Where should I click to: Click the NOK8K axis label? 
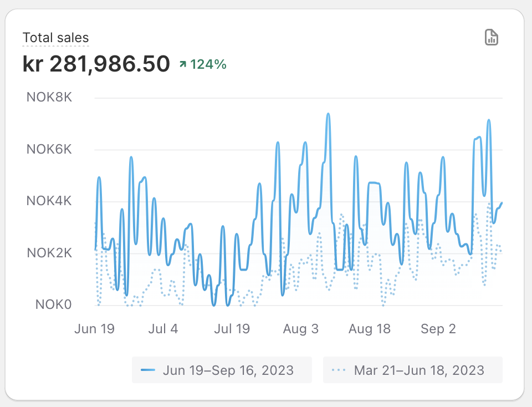pyautogui.click(x=49, y=98)
